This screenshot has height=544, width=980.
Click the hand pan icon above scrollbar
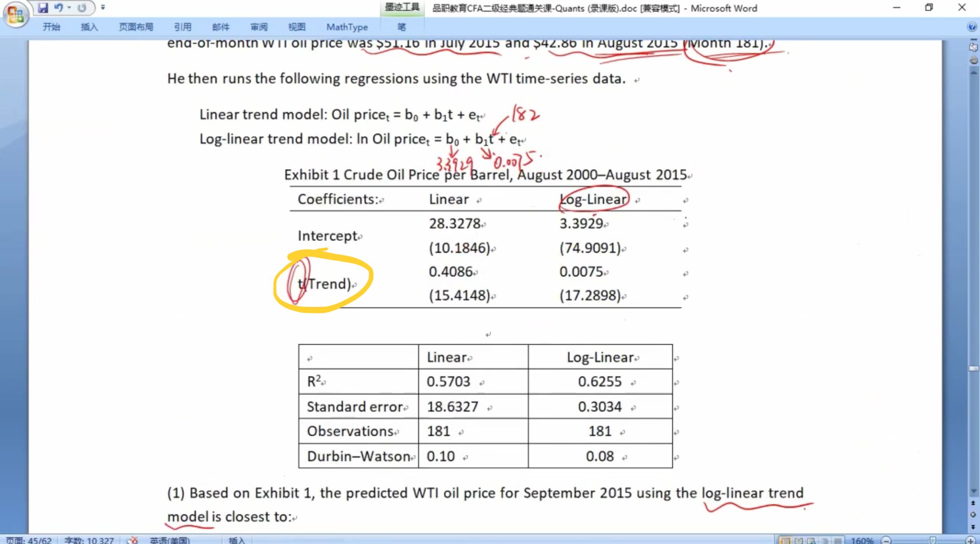(x=973, y=60)
